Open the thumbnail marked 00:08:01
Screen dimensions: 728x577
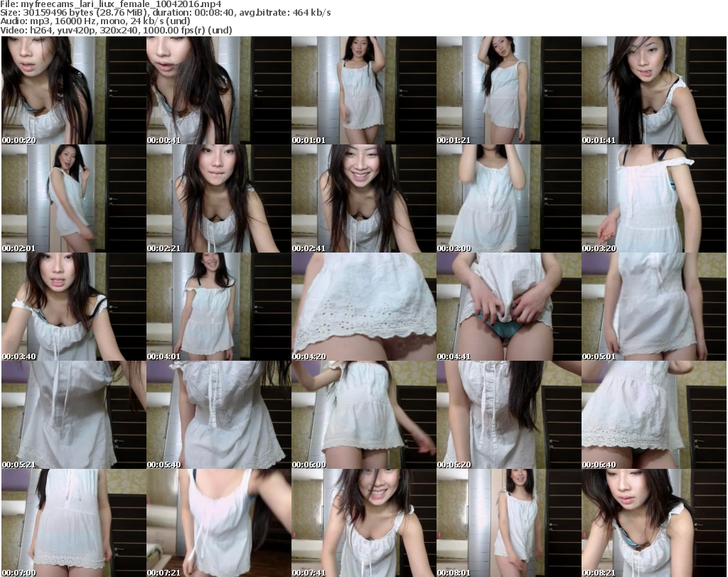pos(508,523)
